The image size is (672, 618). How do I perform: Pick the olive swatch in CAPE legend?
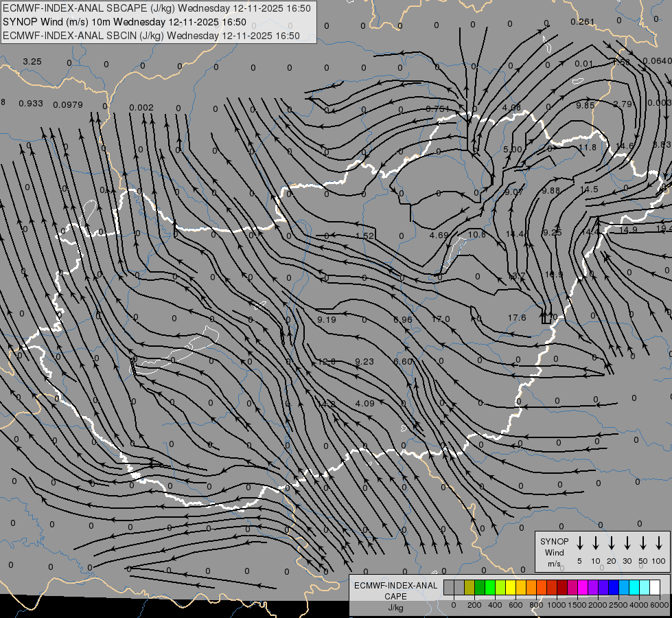click(x=470, y=587)
